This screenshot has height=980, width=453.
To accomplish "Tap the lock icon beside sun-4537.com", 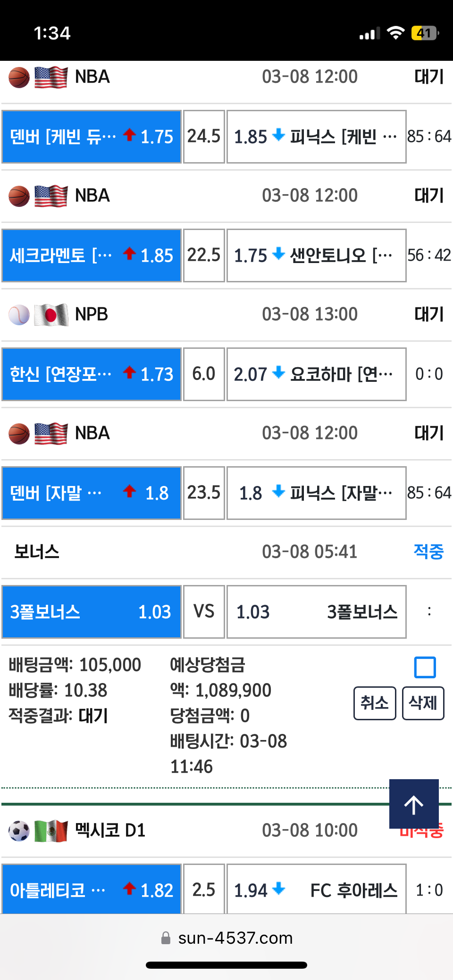I will (x=166, y=938).
